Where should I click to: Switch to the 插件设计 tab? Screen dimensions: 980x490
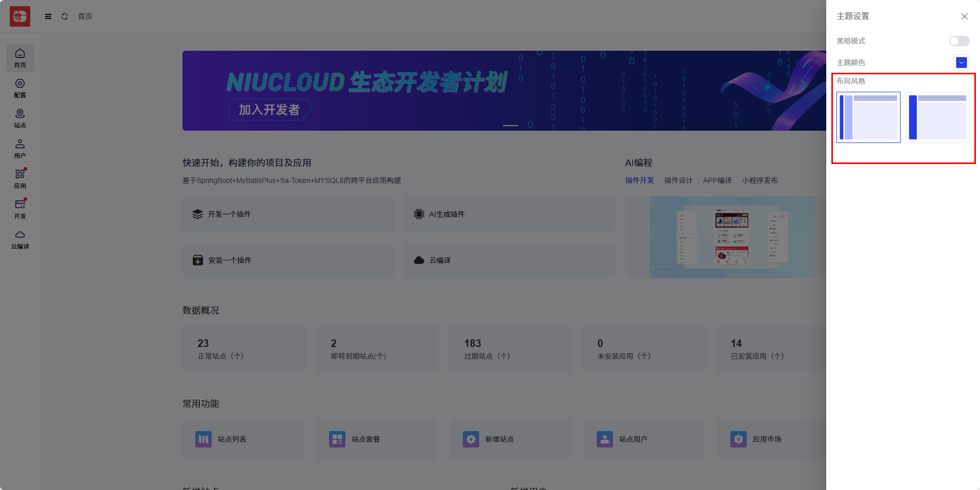coord(678,180)
